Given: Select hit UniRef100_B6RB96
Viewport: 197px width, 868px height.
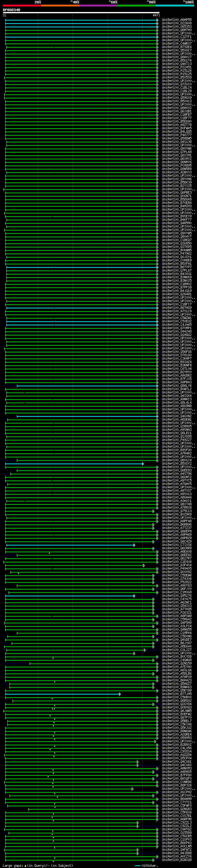Looking at the screenshot, I should (177, 525).
